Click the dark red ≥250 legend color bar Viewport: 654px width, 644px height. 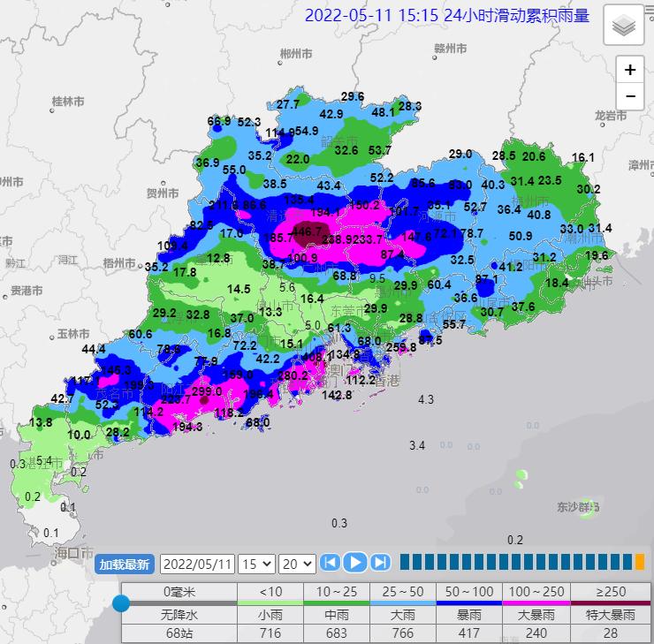click(x=610, y=602)
